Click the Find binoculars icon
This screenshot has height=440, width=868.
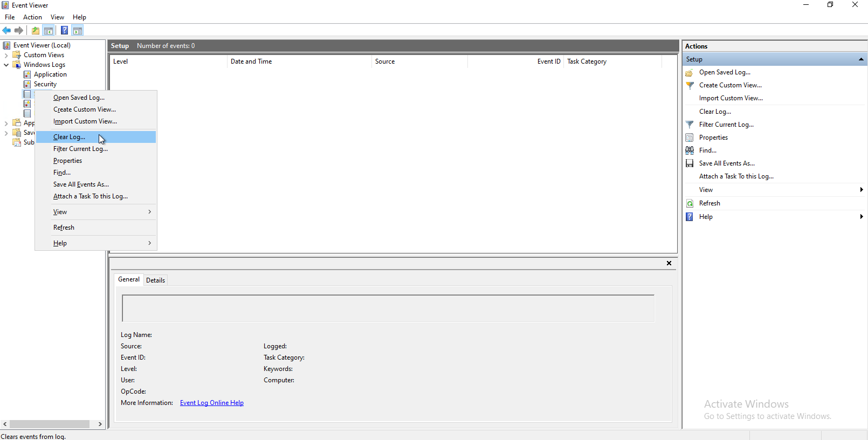coord(690,150)
